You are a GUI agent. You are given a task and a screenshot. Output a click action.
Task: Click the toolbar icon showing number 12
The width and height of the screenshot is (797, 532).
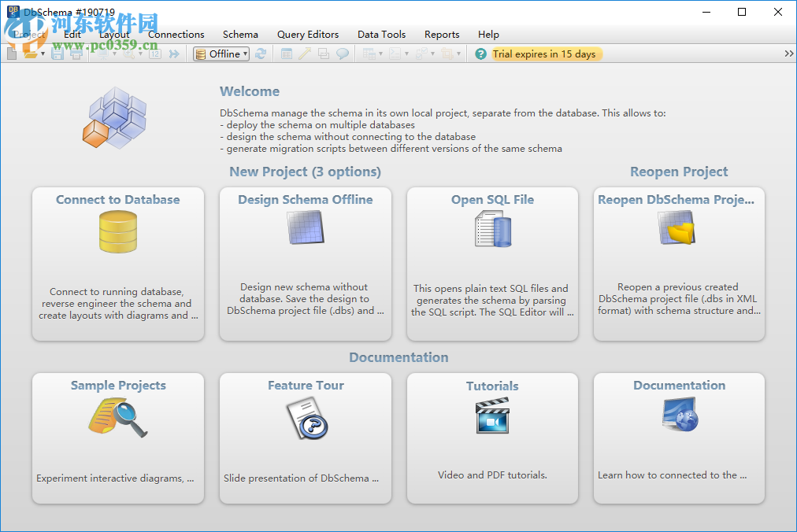[155, 54]
